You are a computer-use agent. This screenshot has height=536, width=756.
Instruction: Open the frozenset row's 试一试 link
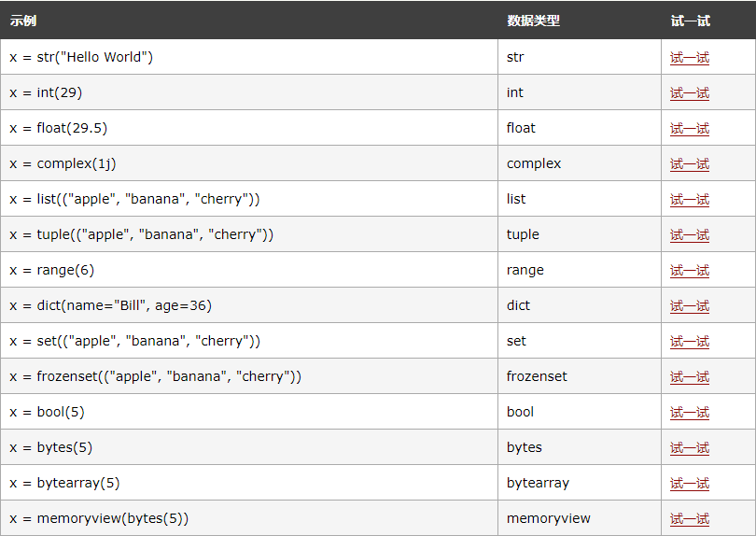coord(690,377)
